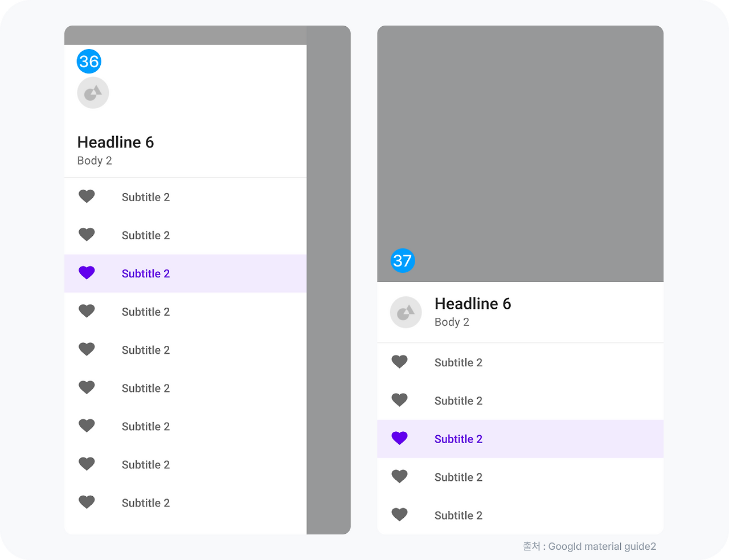Dismiss the left drawer by clicking its gray scrim

(329, 285)
